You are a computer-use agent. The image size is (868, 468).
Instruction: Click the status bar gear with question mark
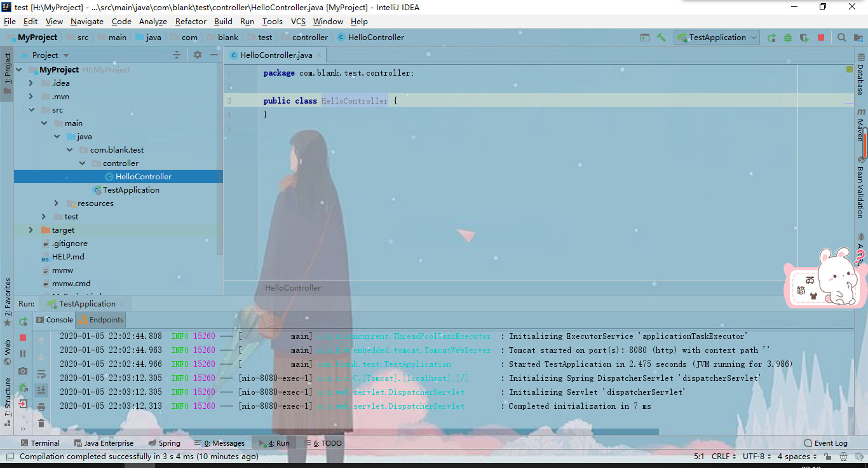coord(858,457)
